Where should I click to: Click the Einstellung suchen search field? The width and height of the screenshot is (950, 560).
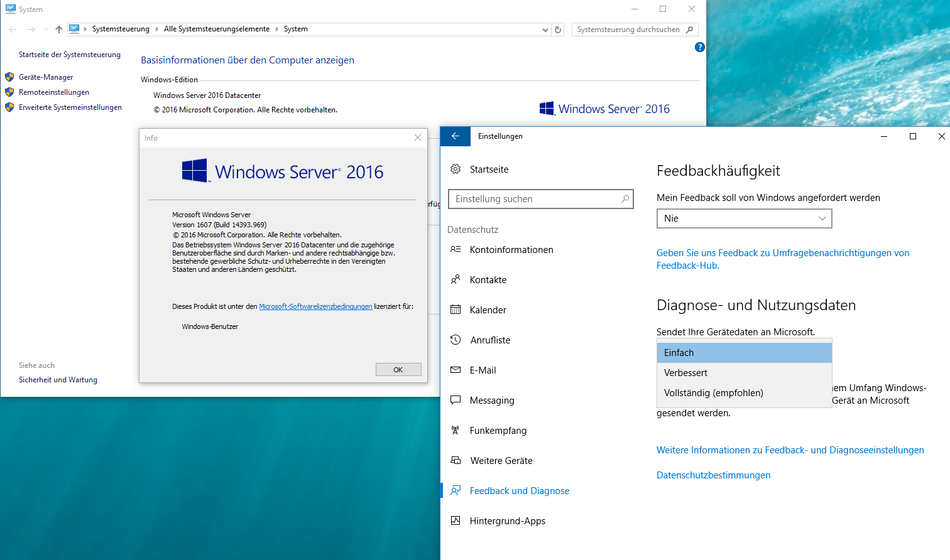(541, 199)
